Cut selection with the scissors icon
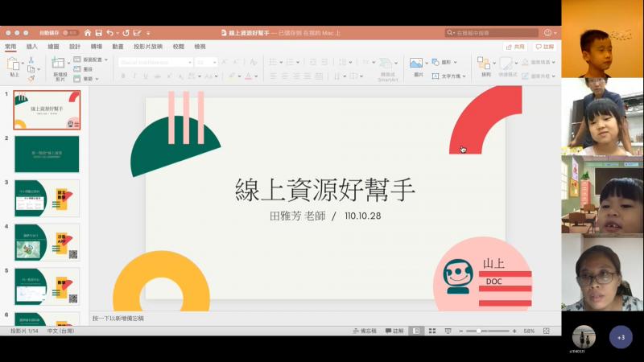Screen dimensions: 644x362 coord(31,60)
